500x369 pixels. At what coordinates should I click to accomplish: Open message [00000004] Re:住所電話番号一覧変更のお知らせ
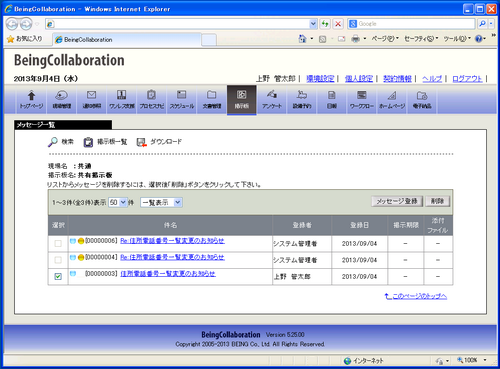click(x=172, y=257)
